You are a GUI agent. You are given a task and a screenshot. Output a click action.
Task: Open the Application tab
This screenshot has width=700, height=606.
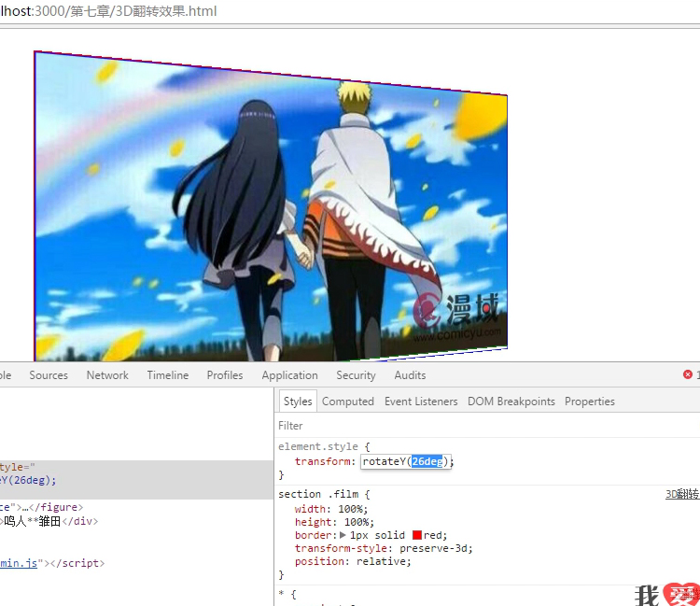289,375
